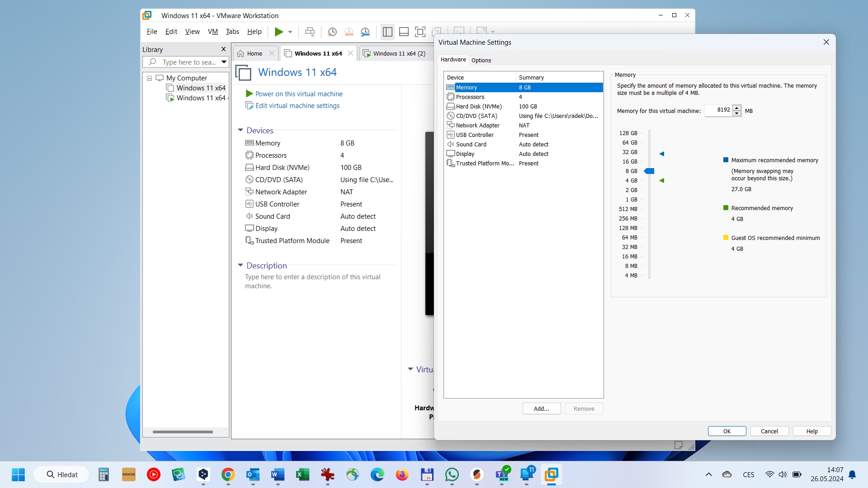868x488 pixels.
Task: Click Memory icon in Devices summary
Action: pyautogui.click(x=249, y=143)
